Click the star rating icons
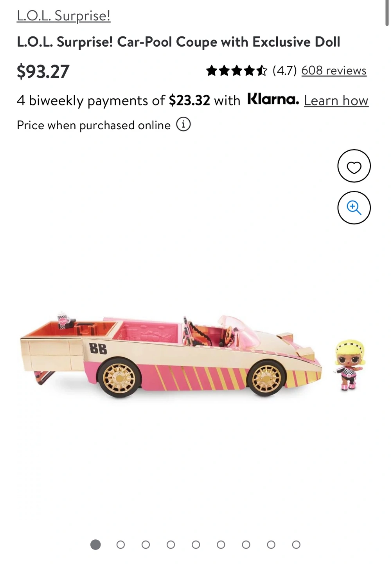The height and width of the screenshot is (564, 392). [x=237, y=70]
